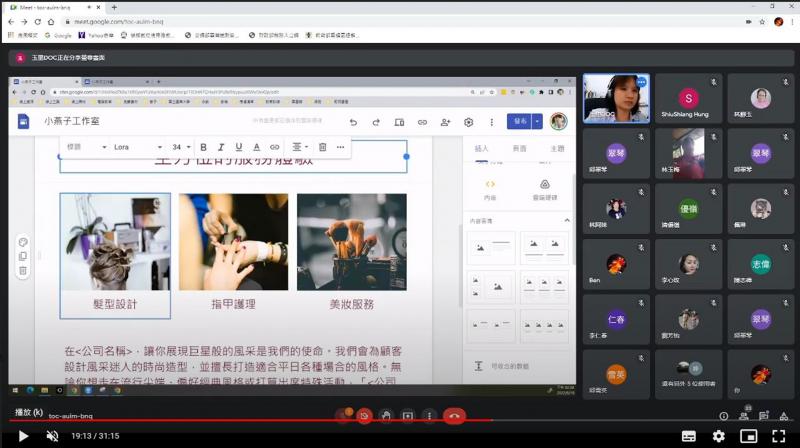The image size is (800, 448).
Task: Delete the text box with trash icon
Action: (322, 147)
